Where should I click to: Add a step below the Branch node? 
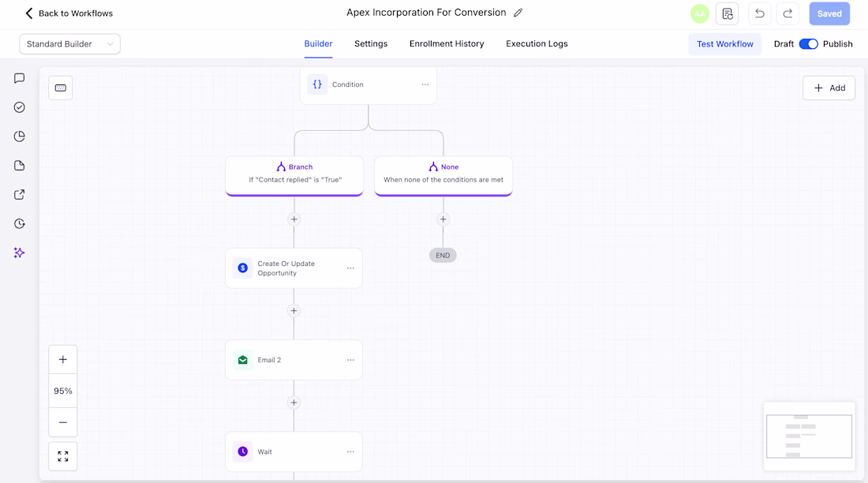pos(294,219)
